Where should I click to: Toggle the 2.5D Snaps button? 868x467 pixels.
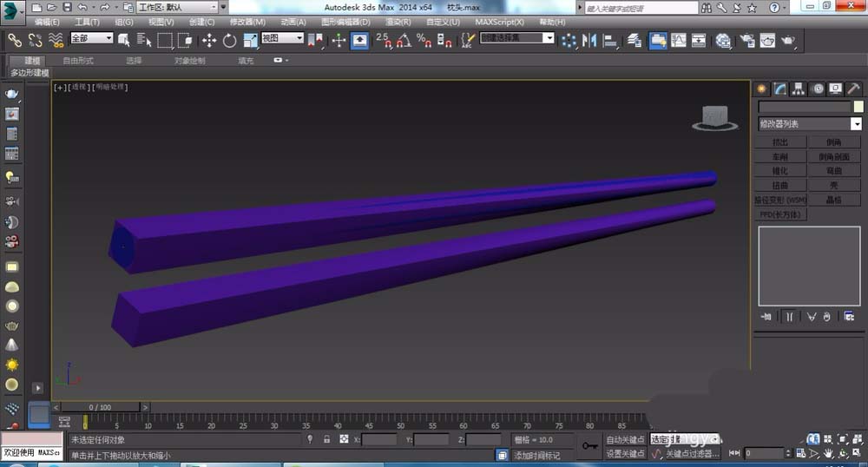[x=384, y=40]
